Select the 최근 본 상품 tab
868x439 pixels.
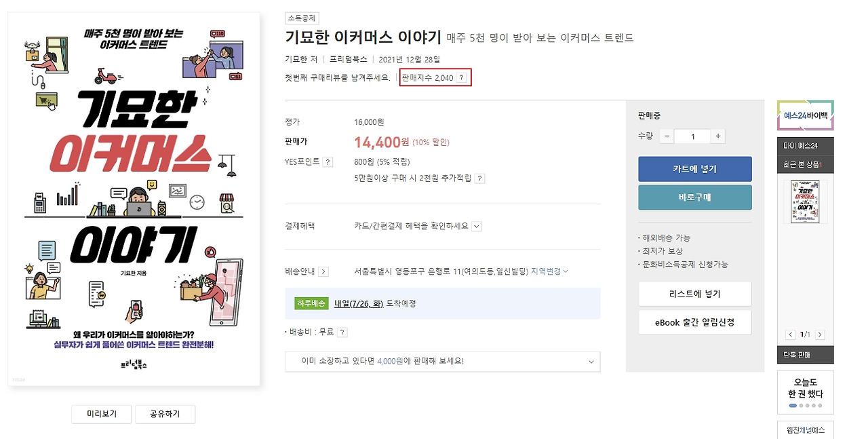tap(805, 163)
